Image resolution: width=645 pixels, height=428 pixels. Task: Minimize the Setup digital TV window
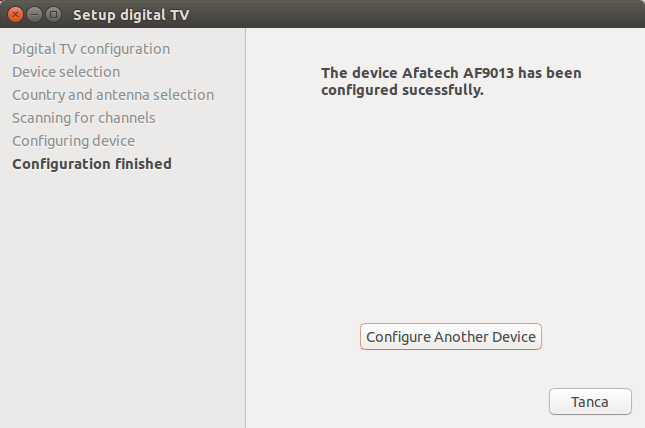[x=34, y=14]
